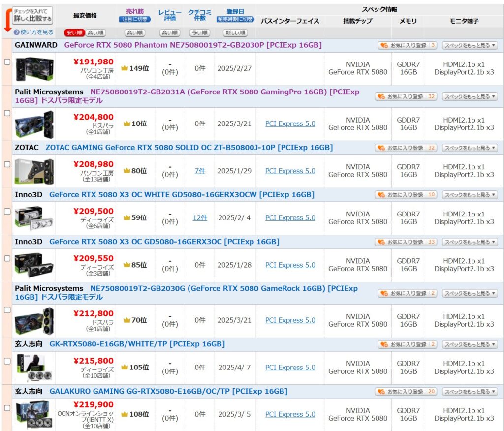Expand スペックをもっと見る for Palit GamingPro
The width and height of the screenshot is (504, 431).
coord(470,96)
